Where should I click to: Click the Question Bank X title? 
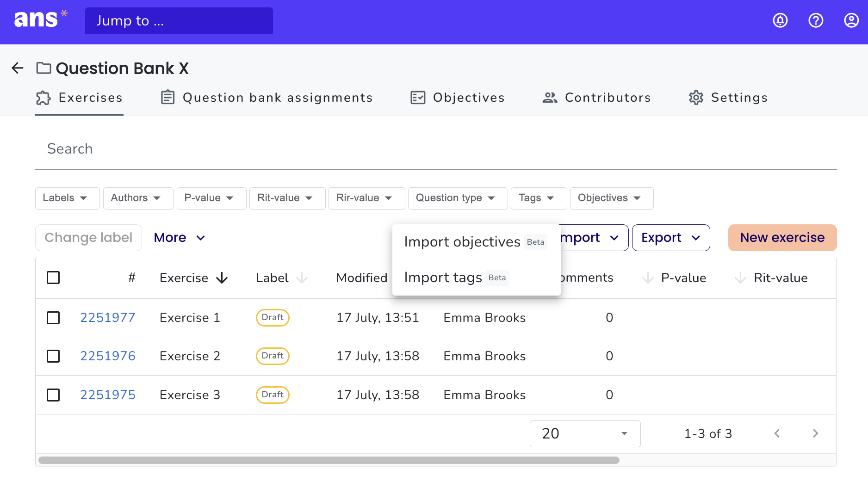(122, 68)
